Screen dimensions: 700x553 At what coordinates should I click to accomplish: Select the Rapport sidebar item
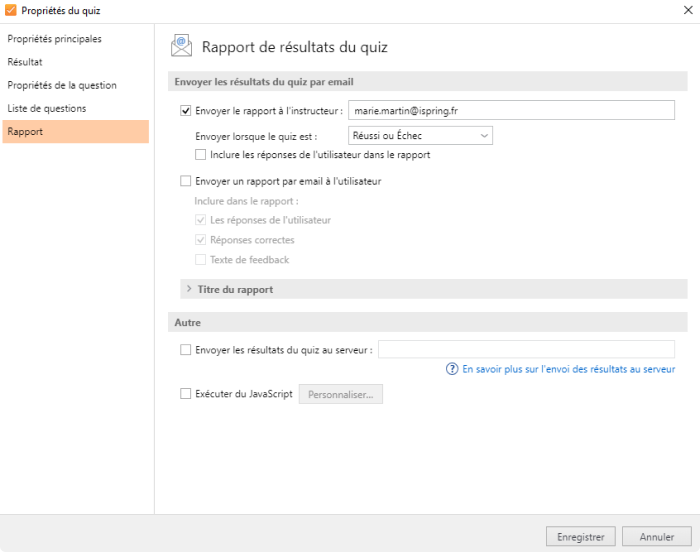click(x=25, y=131)
